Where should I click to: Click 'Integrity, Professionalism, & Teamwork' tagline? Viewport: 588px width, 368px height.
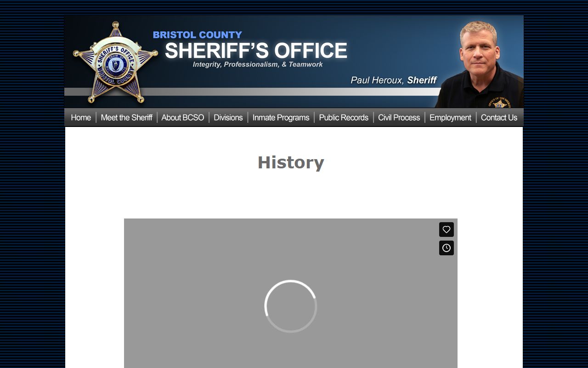(258, 64)
